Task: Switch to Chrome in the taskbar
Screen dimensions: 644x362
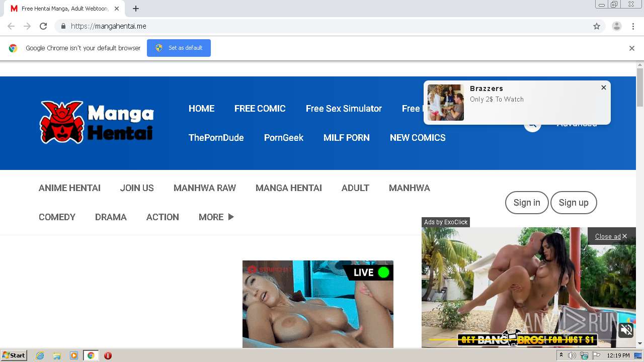Action: click(91, 355)
